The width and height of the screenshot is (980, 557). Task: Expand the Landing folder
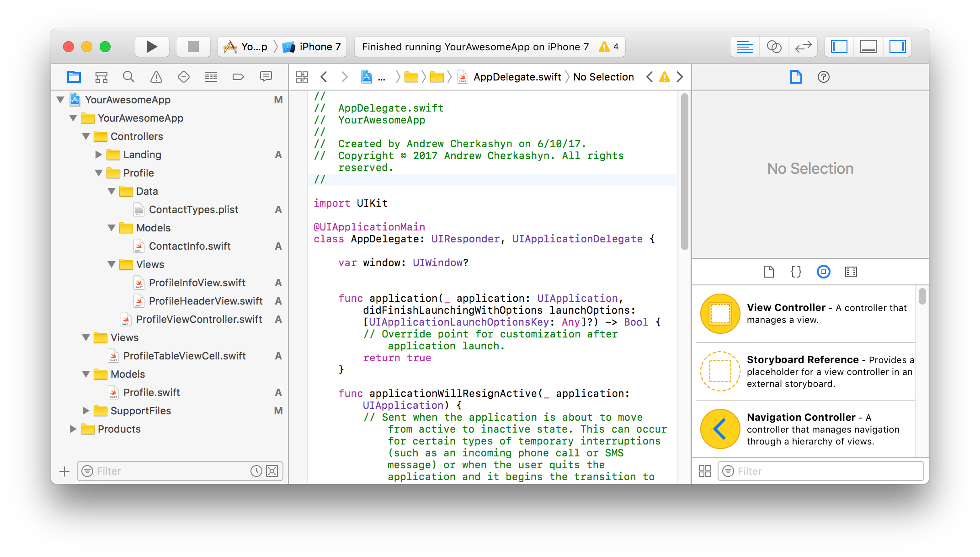point(98,155)
